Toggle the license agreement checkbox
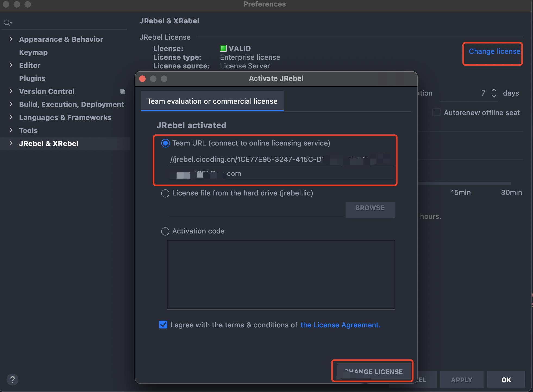The image size is (533, 392). 163,325
